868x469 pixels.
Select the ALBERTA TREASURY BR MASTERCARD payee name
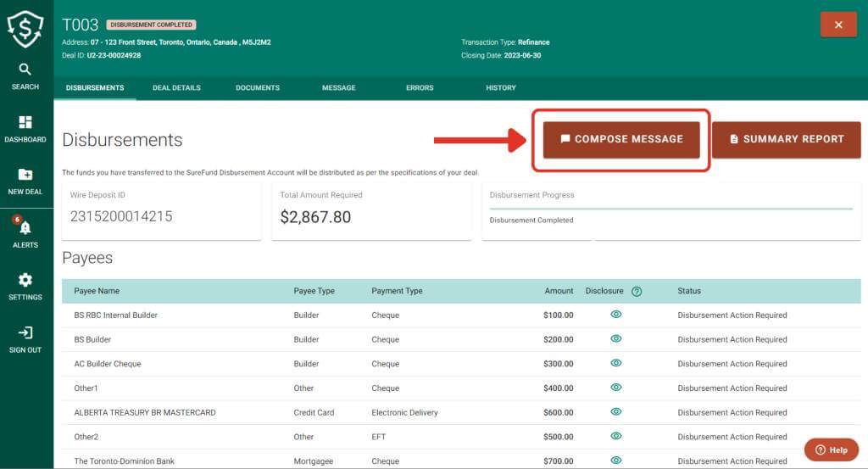click(x=145, y=412)
